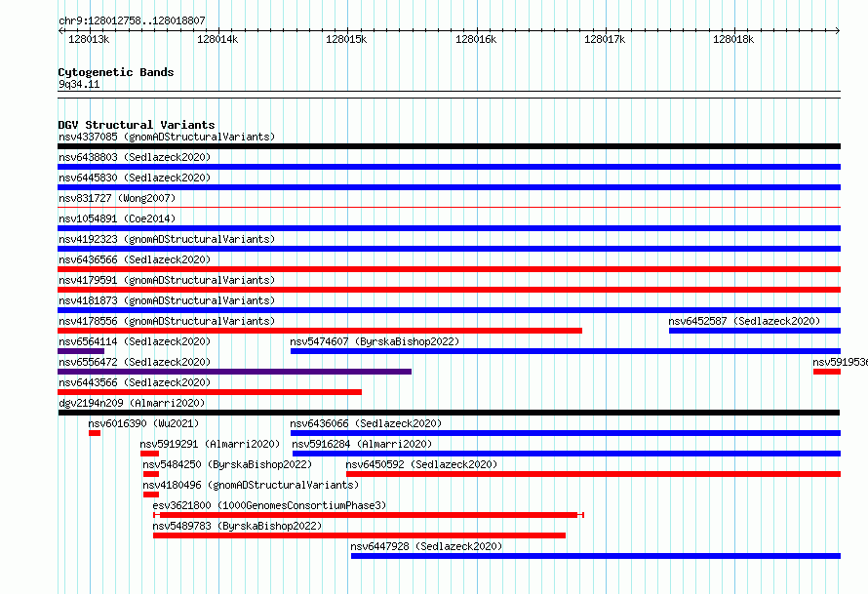This screenshot has width=868, height=594.
Task: Open the nsv5916284 (Almarri2020) label
Action: point(362,444)
